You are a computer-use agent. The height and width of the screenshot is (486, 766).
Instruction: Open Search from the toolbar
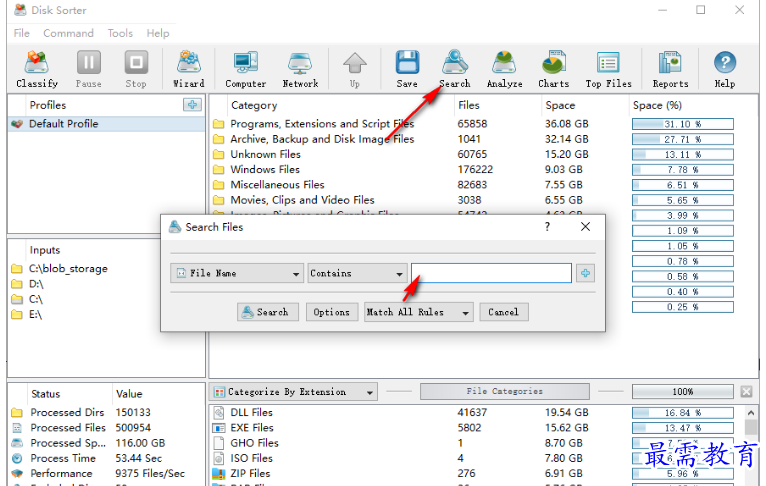pos(455,69)
